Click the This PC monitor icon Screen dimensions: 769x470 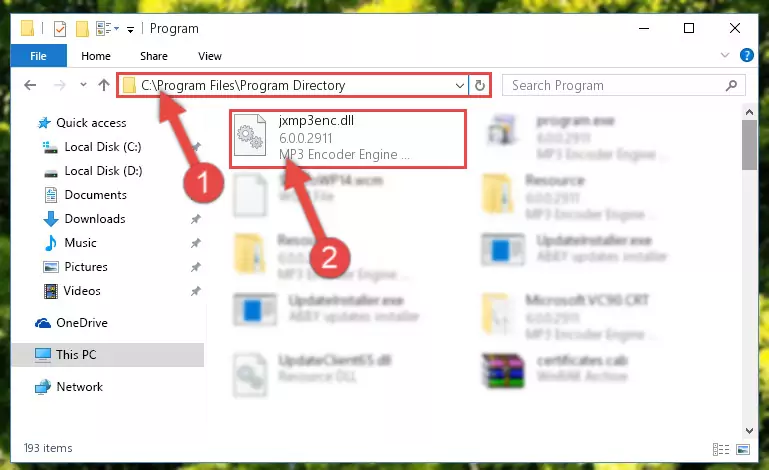[43, 355]
